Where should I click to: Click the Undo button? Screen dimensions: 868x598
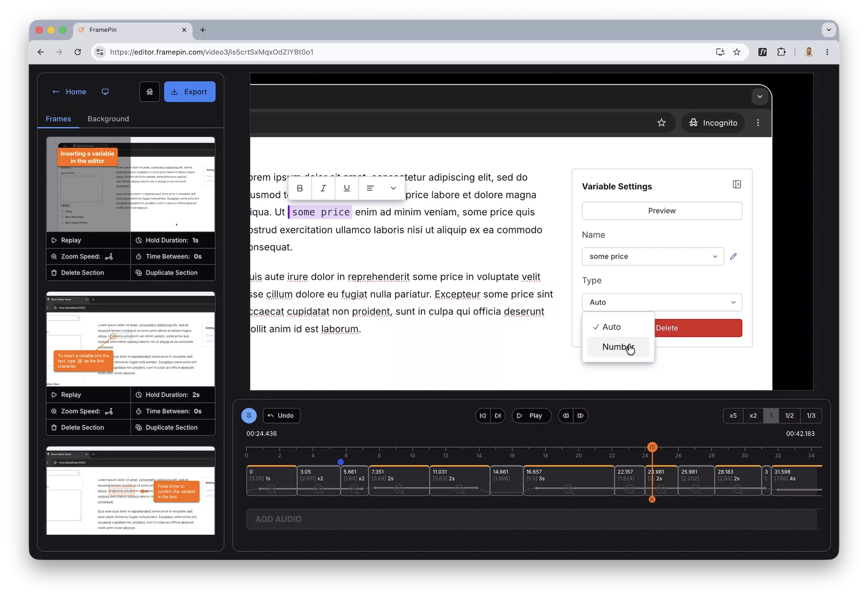tap(281, 416)
